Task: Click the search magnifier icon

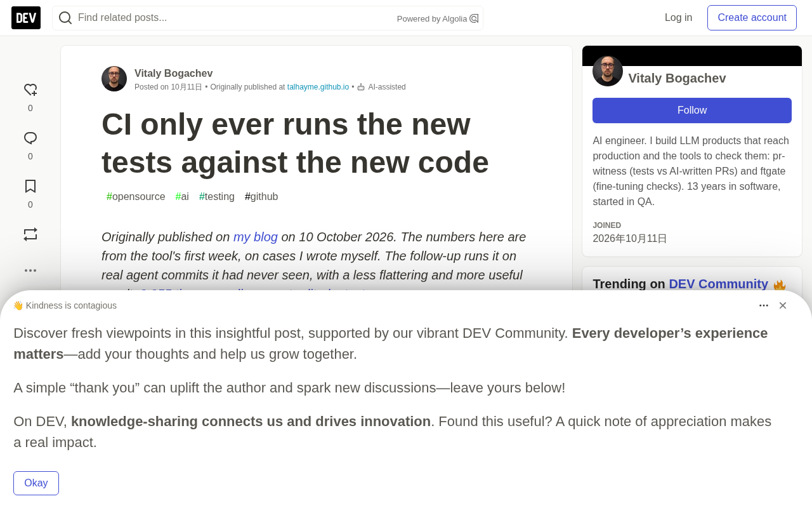Action: pos(65,18)
